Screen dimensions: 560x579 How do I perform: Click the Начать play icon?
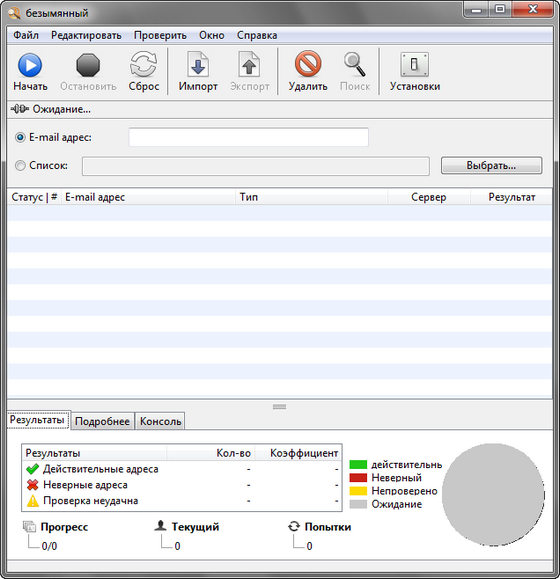click(30, 65)
